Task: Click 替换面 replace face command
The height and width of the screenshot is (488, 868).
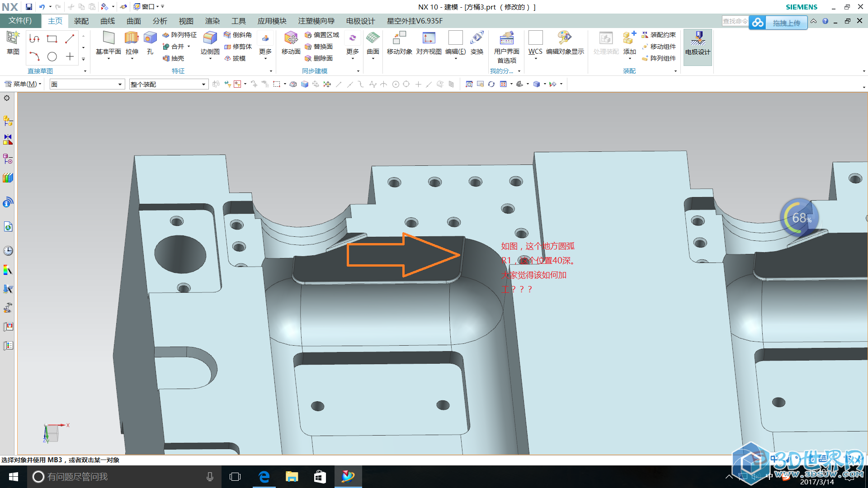Action: click(319, 47)
